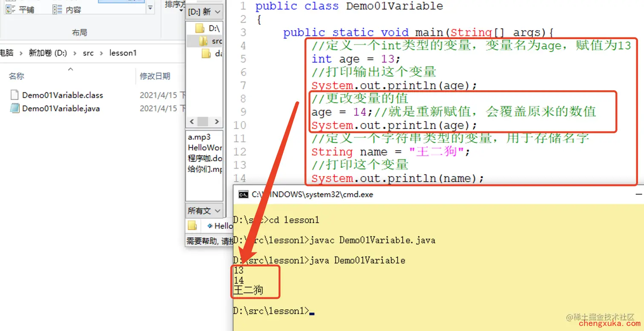Click the cmd.exe window icon
Image resolution: width=644 pixels, height=331 pixels.
[243, 194]
